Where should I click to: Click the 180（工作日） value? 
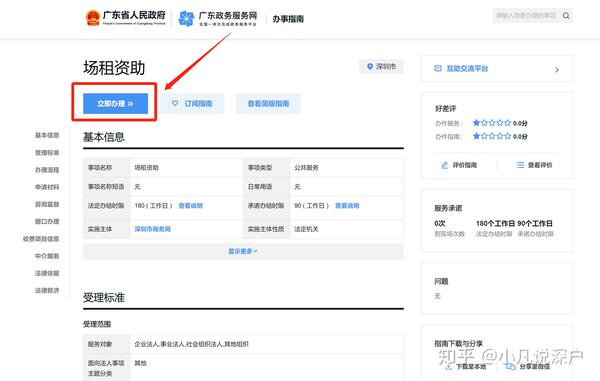(153, 206)
